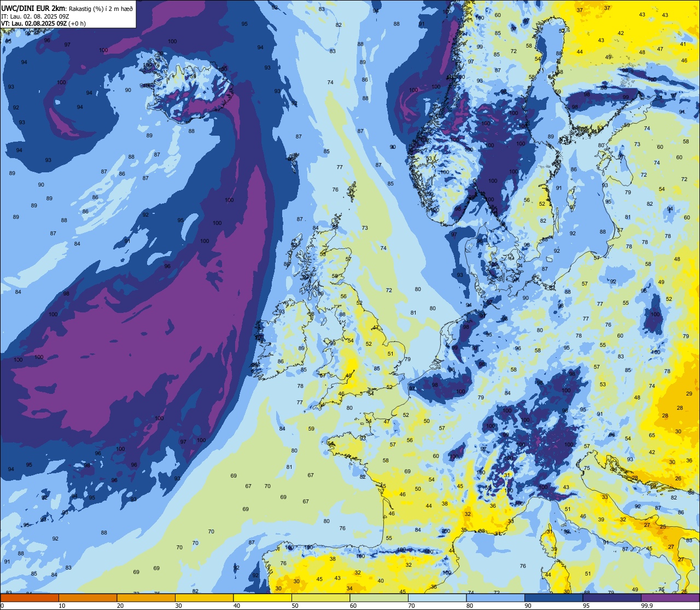This screenshot has width=700, height=610.
Task: Click the legend tick label '95'
Action: (x=586, y=606)
